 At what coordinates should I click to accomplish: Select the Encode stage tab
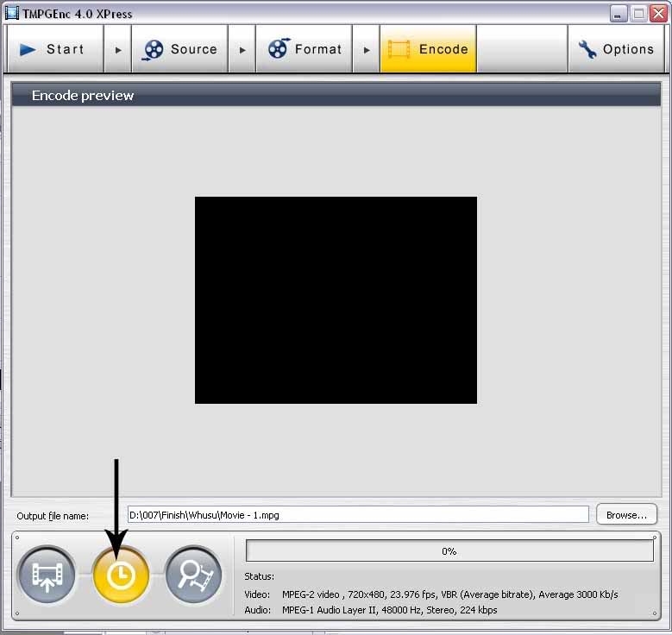tap(428, 49)
